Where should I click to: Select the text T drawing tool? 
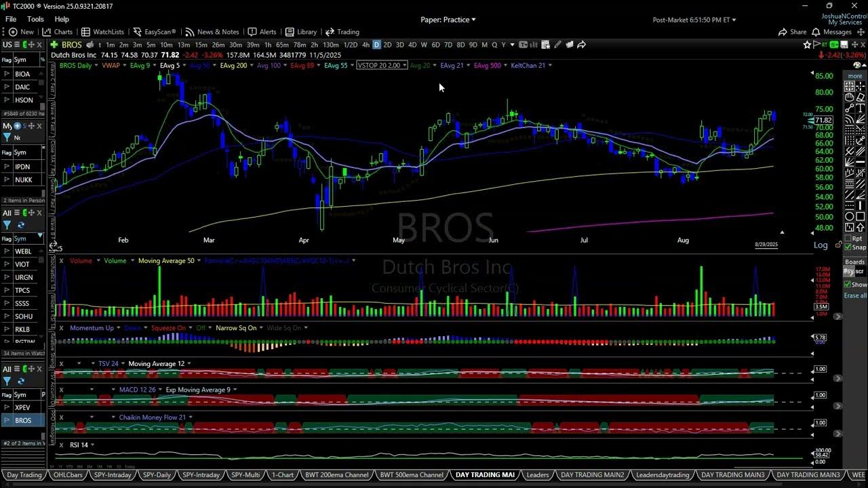(x=861, y=108)
